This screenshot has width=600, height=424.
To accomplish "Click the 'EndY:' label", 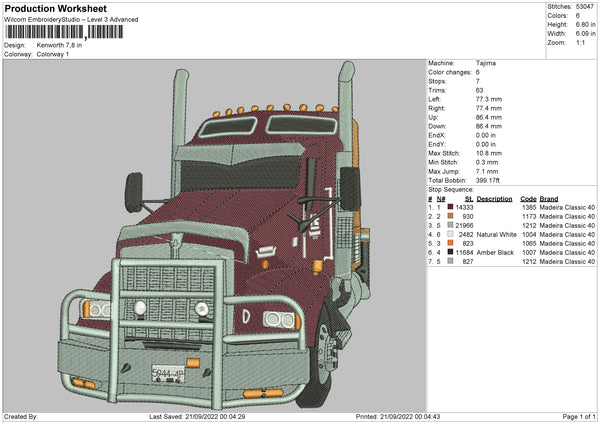I will click(x=437, y=144).
